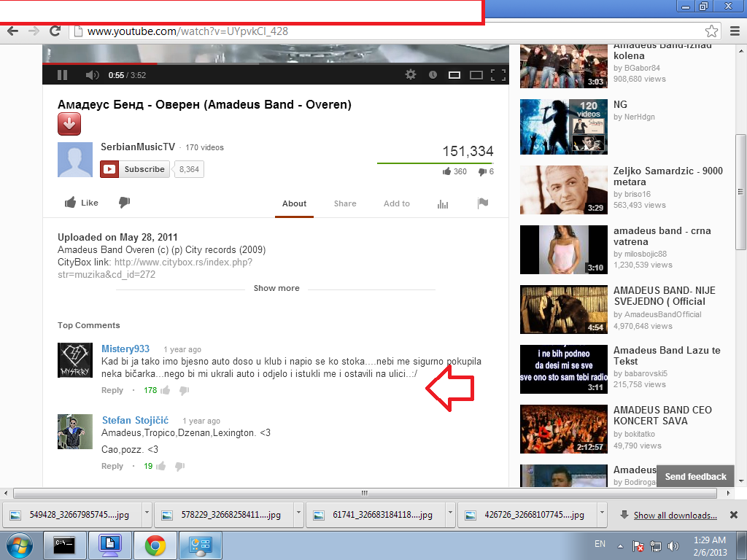Click the EN language indicator

pyautogui.click(x=600, y=544)
